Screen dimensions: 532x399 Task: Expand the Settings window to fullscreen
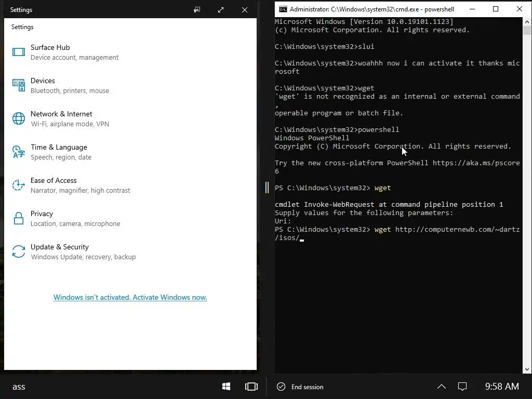(221, 9)
